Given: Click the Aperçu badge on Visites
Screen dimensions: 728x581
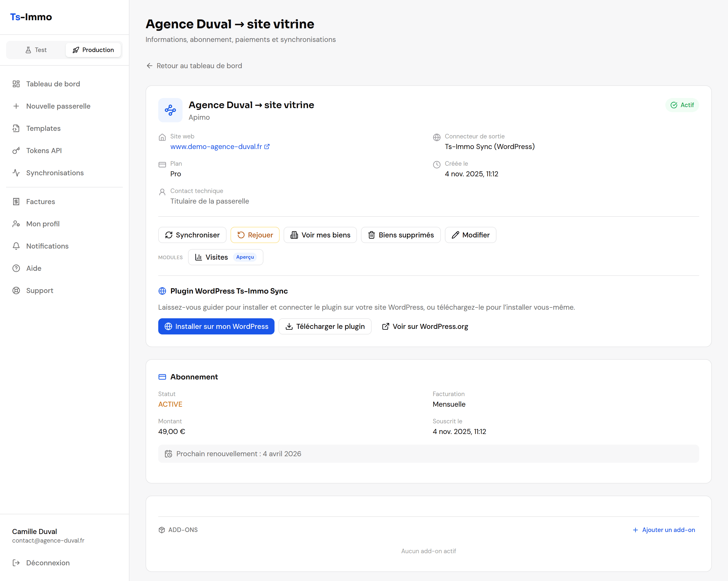Looking at the screenshot, I should pos(245,257).
